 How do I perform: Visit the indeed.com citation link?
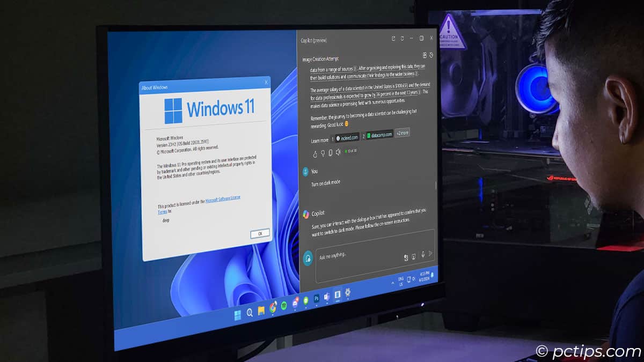pos(348,137)
